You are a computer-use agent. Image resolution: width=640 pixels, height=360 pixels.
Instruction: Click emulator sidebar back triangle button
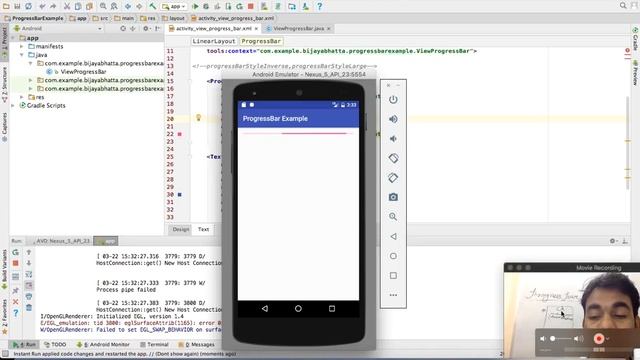(393, 236)
